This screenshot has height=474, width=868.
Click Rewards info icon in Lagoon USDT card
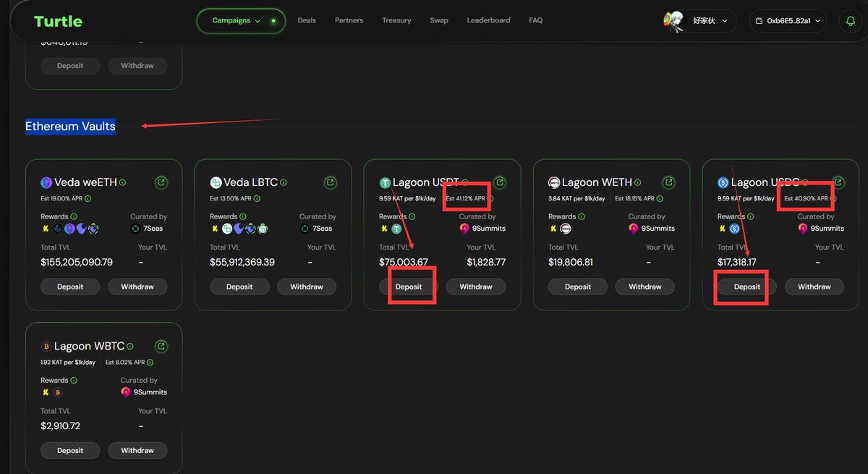[x=412, y=216]
